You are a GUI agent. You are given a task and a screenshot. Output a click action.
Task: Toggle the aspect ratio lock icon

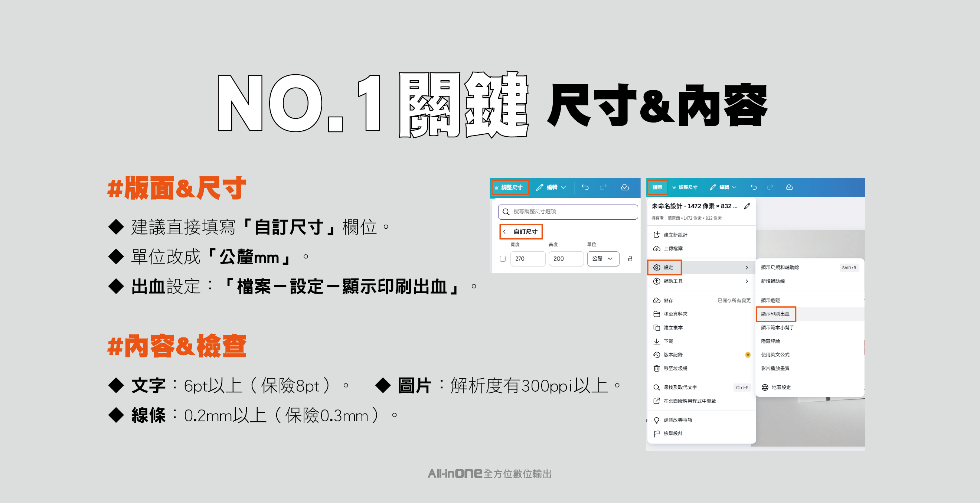[x=630, y=259]
